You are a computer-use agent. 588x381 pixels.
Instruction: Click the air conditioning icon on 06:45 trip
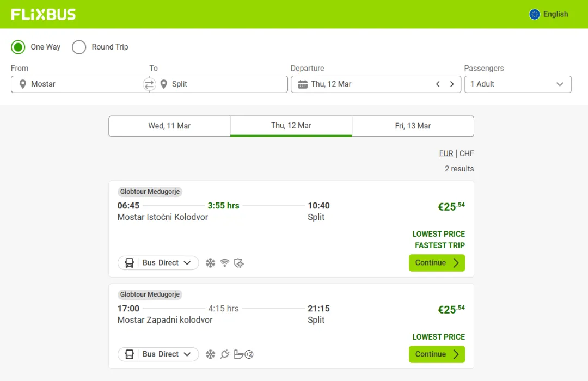pos(210,263)
